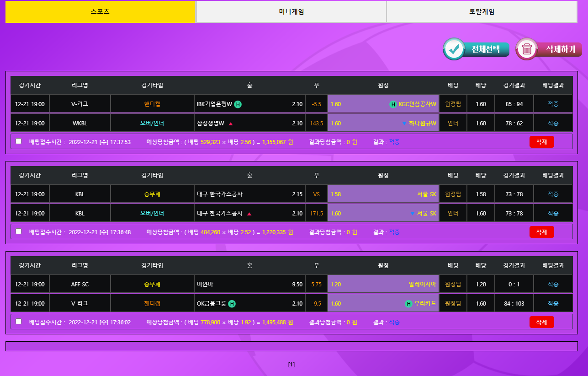Click the H handicap icon beside IBK기업은행W

[x=238, y=104]
